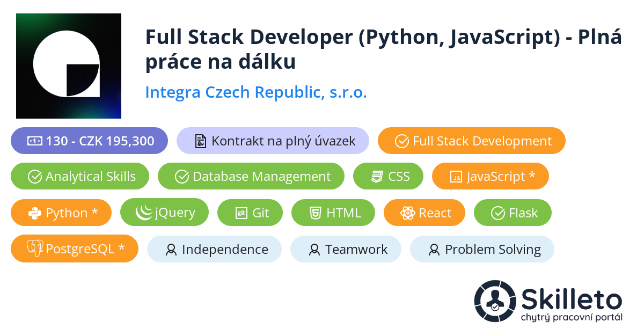This screenshot has width=644, height=336.
Task: Click the salary banknote icon
Action: 35,141
